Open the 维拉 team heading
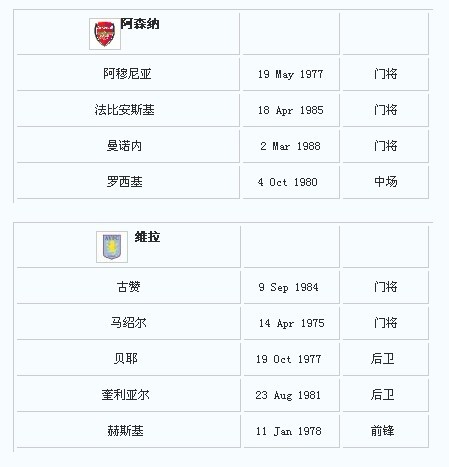 [x=148, y=237]
